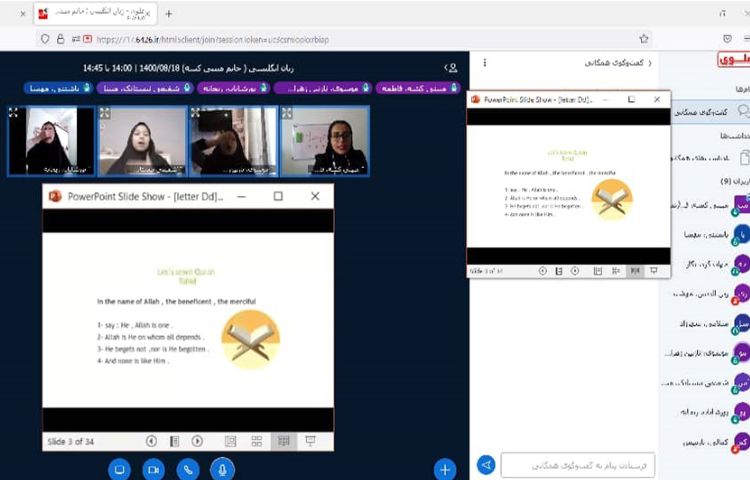Click next slide in small PowerPoint window

[x=575, y=271]
